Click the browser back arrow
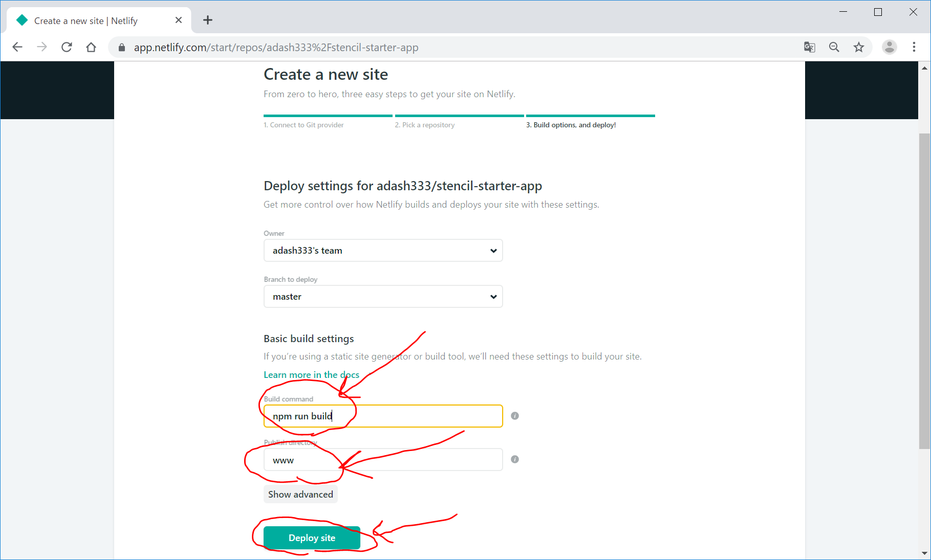This screenshot has width=931, height=560. coord(17,47)
